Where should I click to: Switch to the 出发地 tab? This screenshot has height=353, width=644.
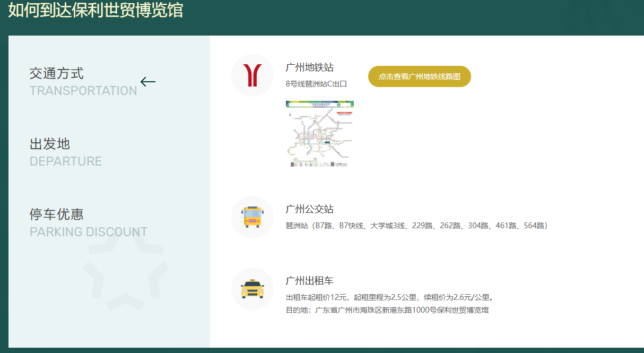pos(50,144)
